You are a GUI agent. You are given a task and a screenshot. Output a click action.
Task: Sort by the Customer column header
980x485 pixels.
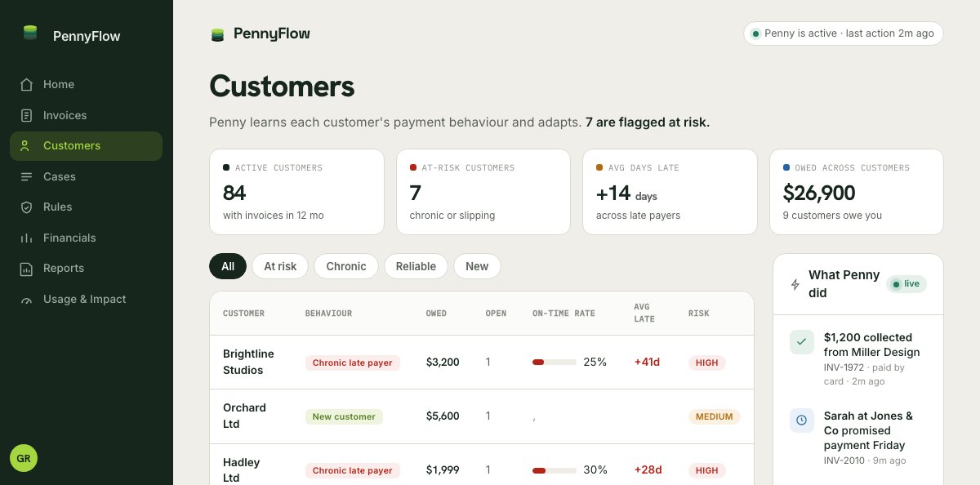(243, 314)
